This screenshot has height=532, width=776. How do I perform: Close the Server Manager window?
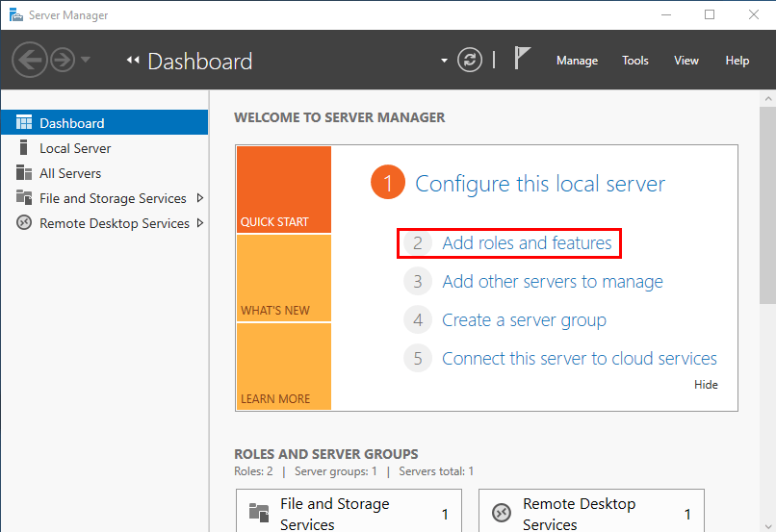[x=753, y=14]
